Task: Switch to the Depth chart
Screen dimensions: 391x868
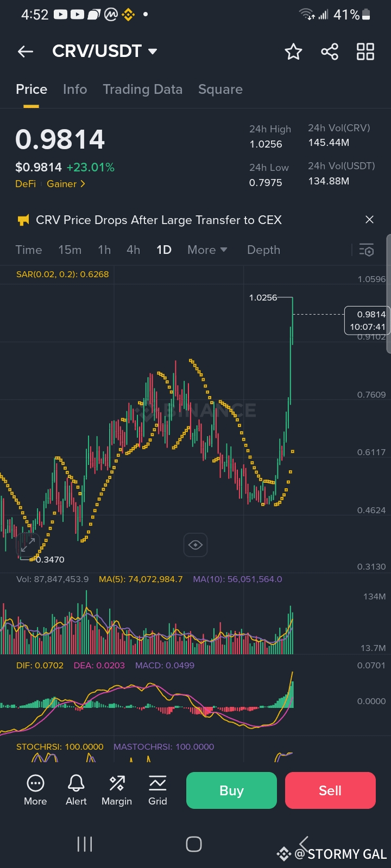Action: click(263, 250)
